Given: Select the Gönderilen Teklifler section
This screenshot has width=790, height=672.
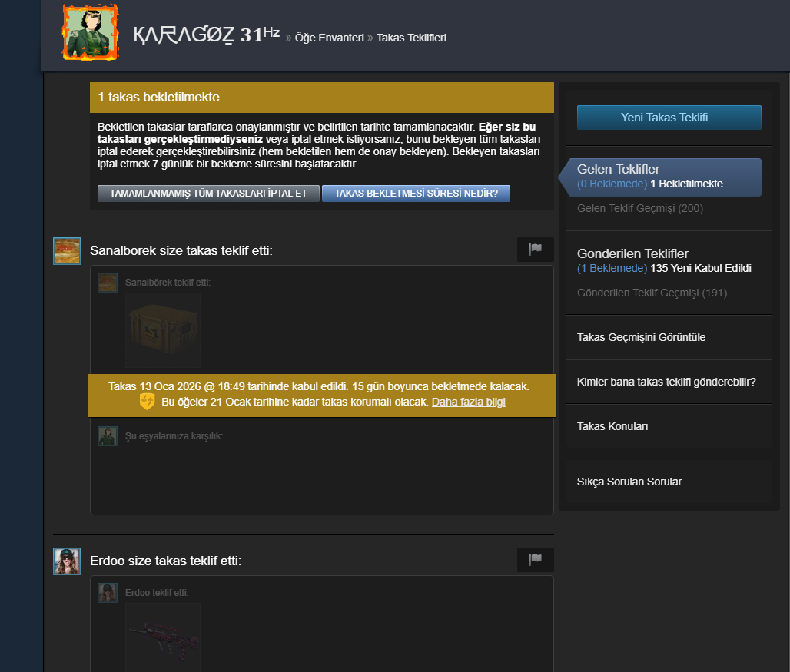Looking at the screenshot, I should pos(632,253).
